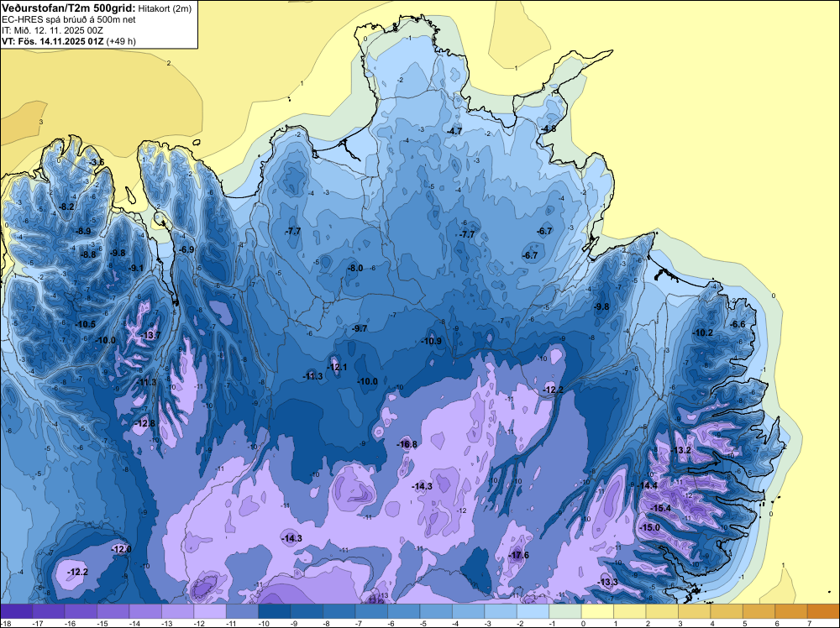Click the -12.8 temperature label
Image resolution: width=840 pixels, height=628 pixels.
pyautogui.click(x=145, y=423)
